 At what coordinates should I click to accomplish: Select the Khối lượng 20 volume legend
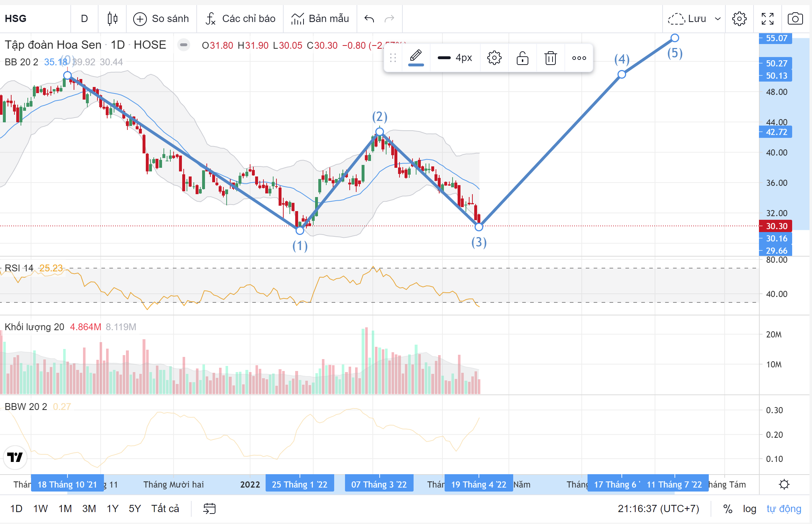(34, 327)
